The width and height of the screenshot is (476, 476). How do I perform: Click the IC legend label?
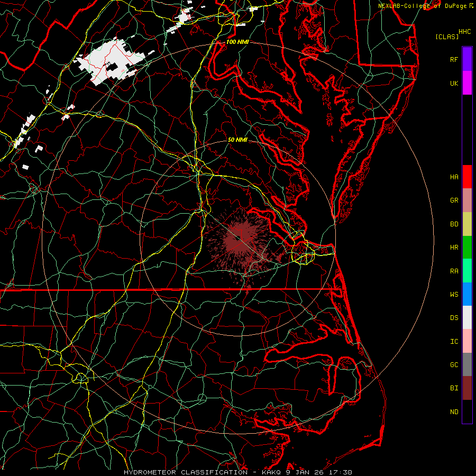point(454,342)
